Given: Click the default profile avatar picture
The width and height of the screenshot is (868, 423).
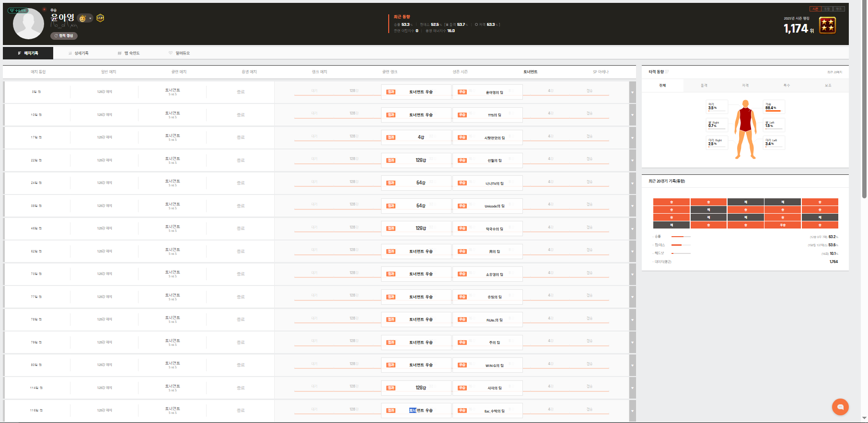Looking at the screenshot, I should pyautogui.click(x=28, y=24).
